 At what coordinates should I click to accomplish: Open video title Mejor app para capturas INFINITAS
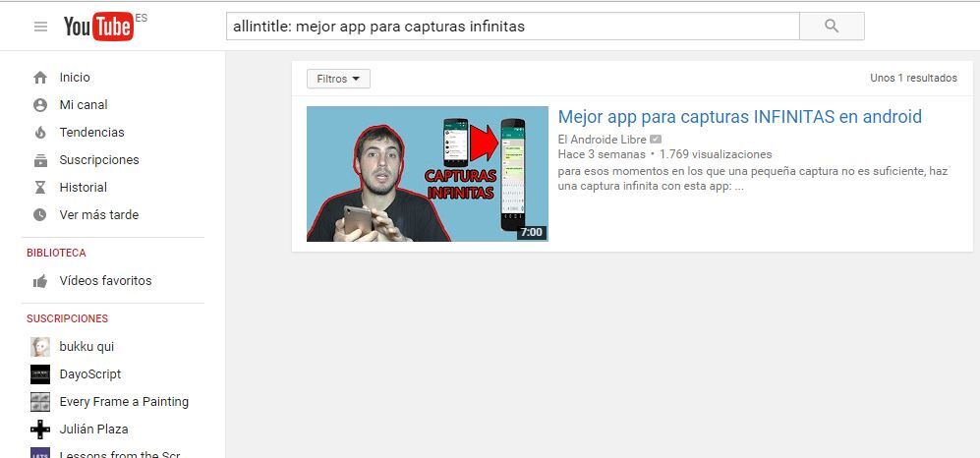point(739,117)
